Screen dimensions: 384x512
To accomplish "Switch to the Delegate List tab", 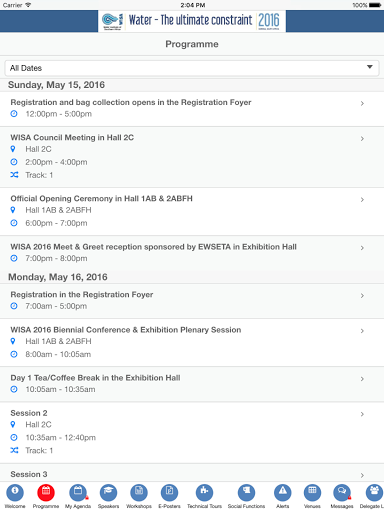I will click(374, 492).
